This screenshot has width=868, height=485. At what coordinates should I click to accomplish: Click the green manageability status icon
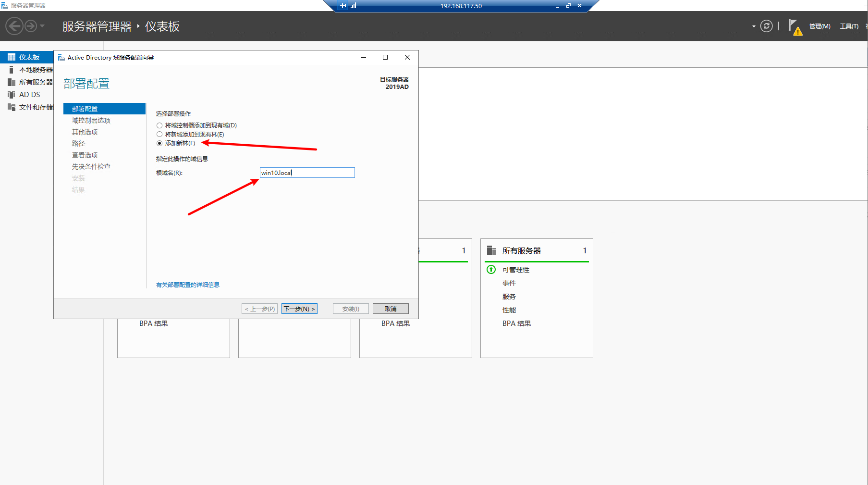pyautogui.click(x=491, y=270)
